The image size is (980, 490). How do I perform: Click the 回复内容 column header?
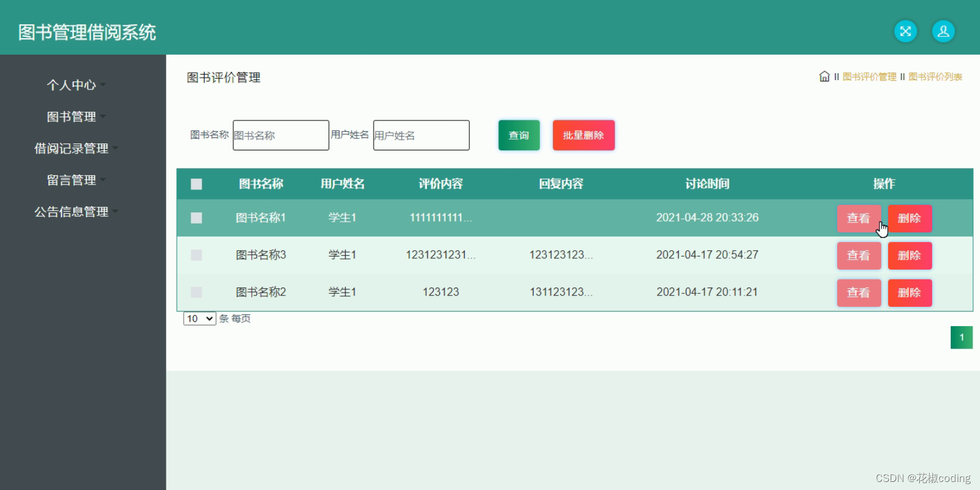point(561,184)
